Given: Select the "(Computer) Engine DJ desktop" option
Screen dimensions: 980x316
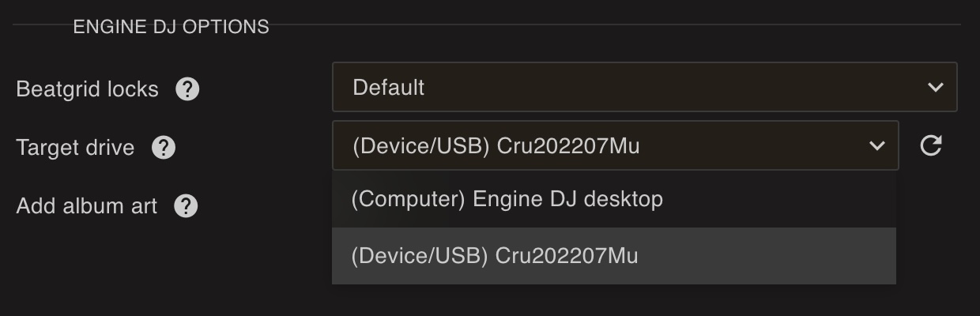Looking at the screenshot, I should (507, 199).
